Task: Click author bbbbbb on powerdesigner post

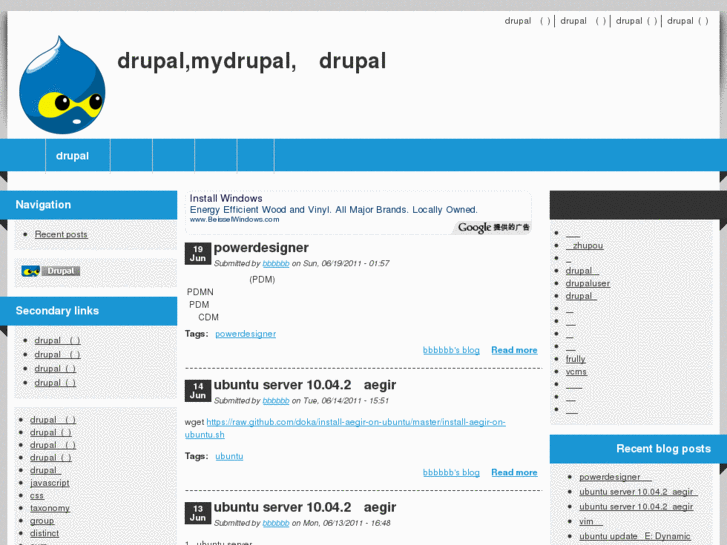Action: pos(276,263)
